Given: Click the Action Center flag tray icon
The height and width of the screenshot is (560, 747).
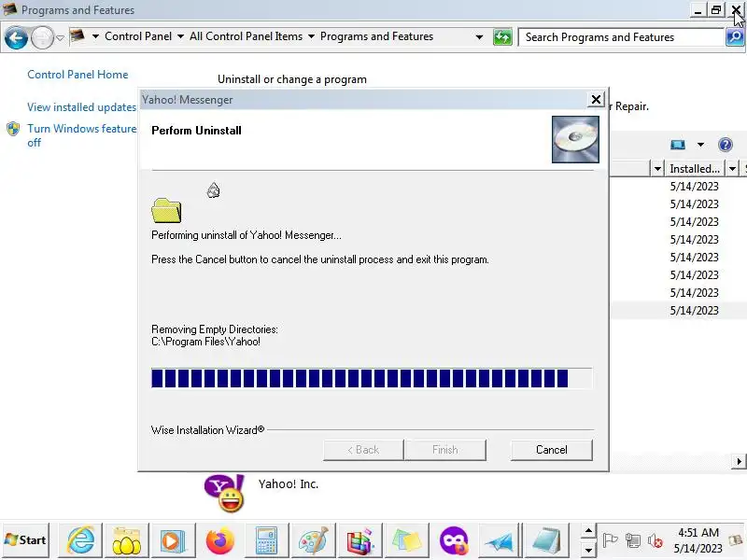Looking at the screenshot, I should (x=610, y=540).
